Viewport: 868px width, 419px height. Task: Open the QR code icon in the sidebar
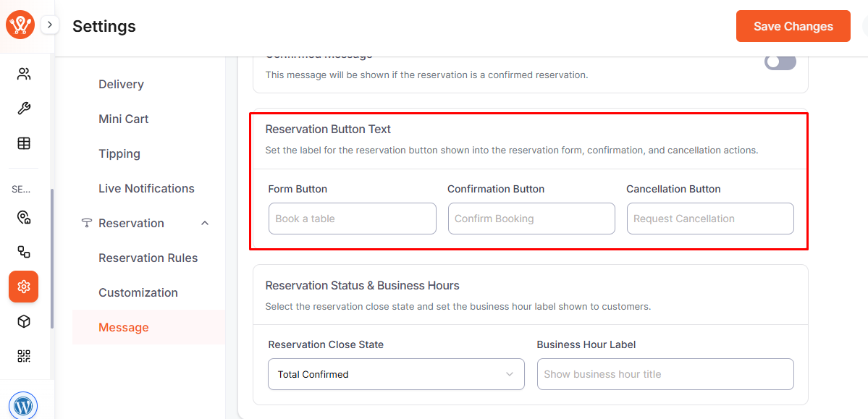tap(24, 356)
